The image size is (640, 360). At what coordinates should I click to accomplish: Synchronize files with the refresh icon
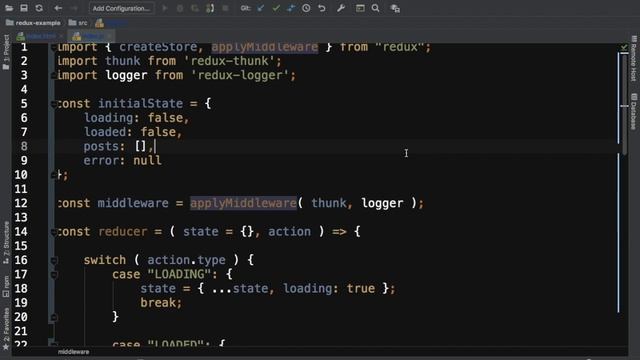pos(39,8)
